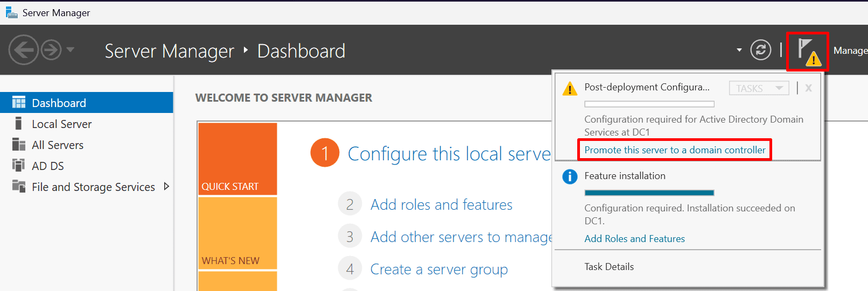Image resolution: width=868 pixels, height=291 pixels.
Task: Open the TASKS dropdown in notification
Action: [759, 88]
